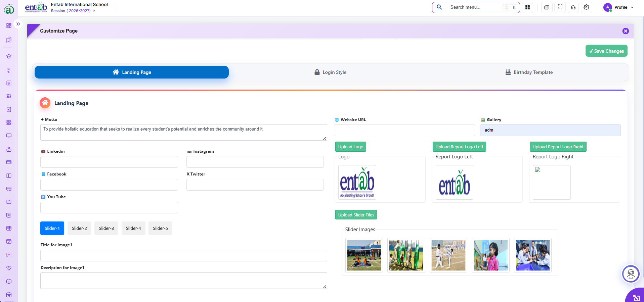Image resolution: width=644 pixels, height=302 pixels.
Task: Close the Customize Page panel
Action: click(626, 31)
